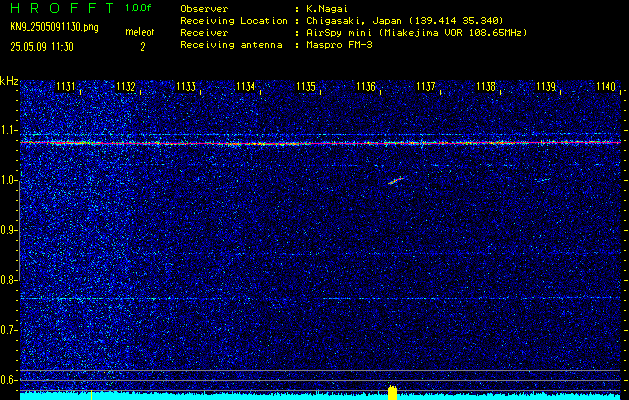Click the AirSpy mini receiver value
The image size is (629, 400).
point(416,33)
